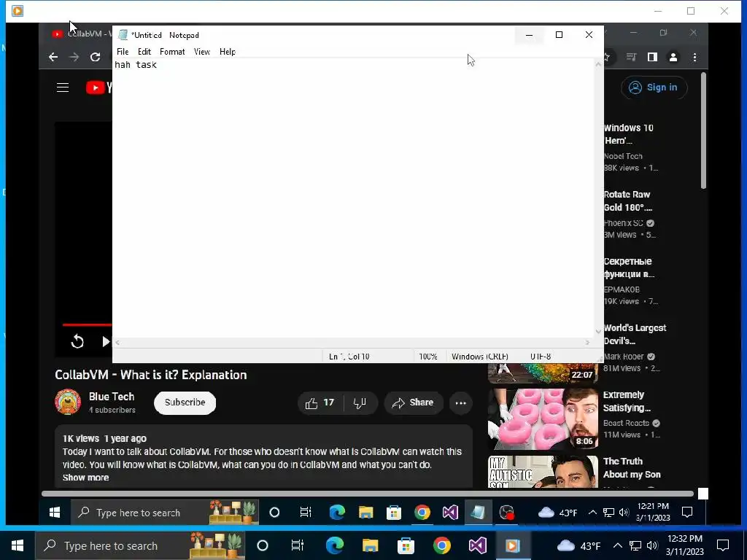Open the YouTube hamburger guide menu
Viewport: 747px width, 560px height.
point(63,87)
